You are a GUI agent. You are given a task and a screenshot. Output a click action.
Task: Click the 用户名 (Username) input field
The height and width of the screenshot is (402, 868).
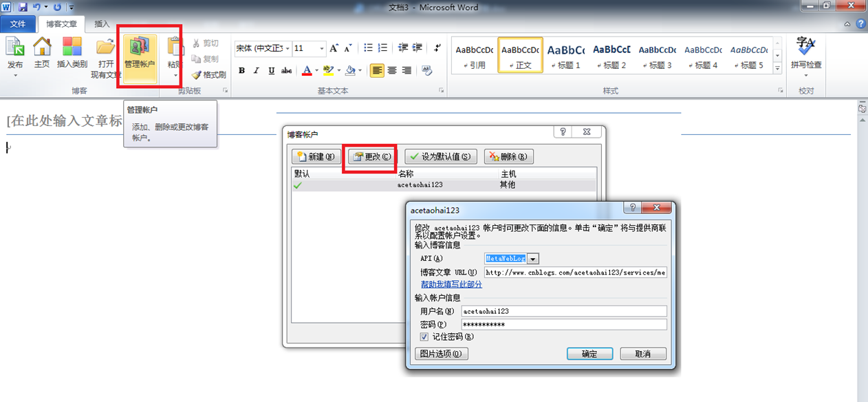(x=564, y=310)
